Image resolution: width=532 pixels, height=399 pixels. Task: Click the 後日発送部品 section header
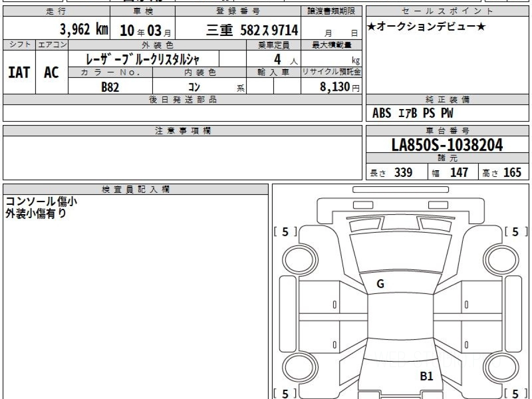(x=182, y=99)
